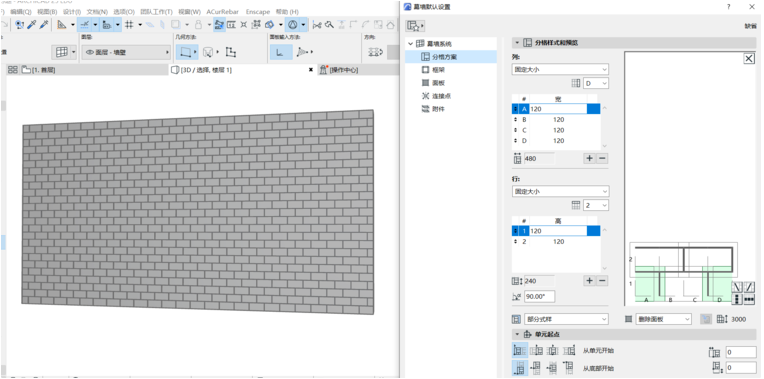Add a row with plus button
Image resolution: width=764 pixels, height=379 pixels.
(x=590, y=281)
